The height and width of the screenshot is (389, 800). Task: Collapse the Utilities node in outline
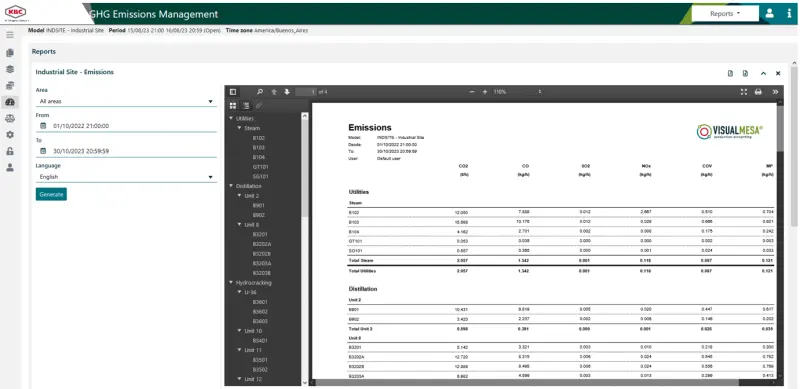[x=232, y=118]
